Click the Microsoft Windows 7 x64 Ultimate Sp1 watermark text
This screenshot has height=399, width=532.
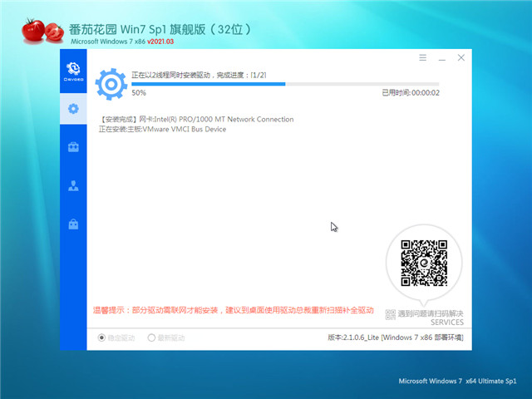pyautogui.click(x=457, y=381)
